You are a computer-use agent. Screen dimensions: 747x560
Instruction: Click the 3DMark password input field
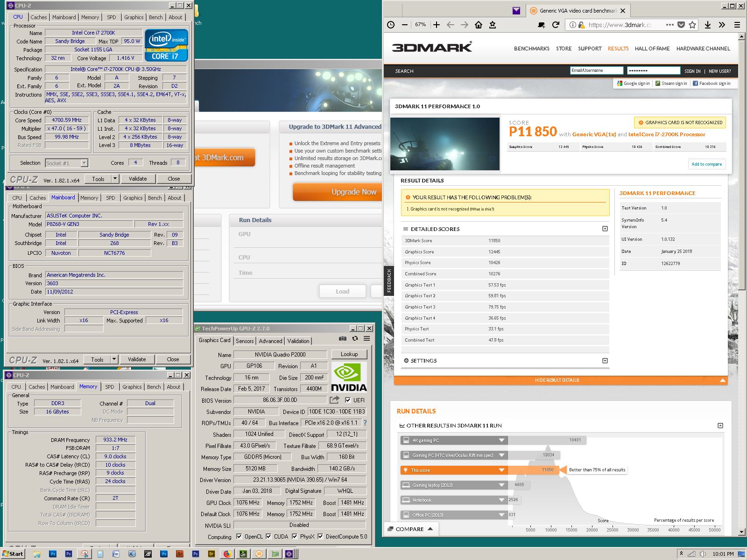click(654, 70)
